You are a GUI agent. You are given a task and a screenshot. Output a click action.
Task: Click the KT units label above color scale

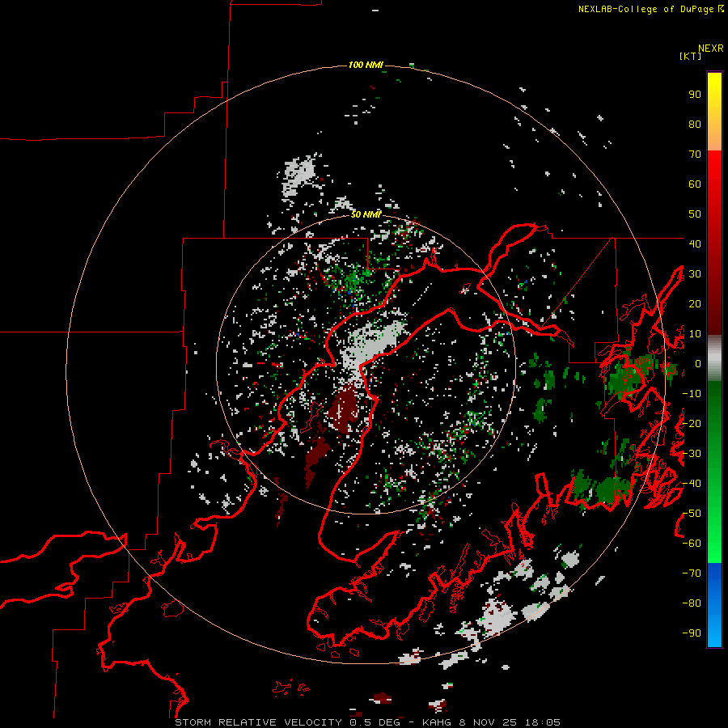pyautogui.click(x=691, y=56)
